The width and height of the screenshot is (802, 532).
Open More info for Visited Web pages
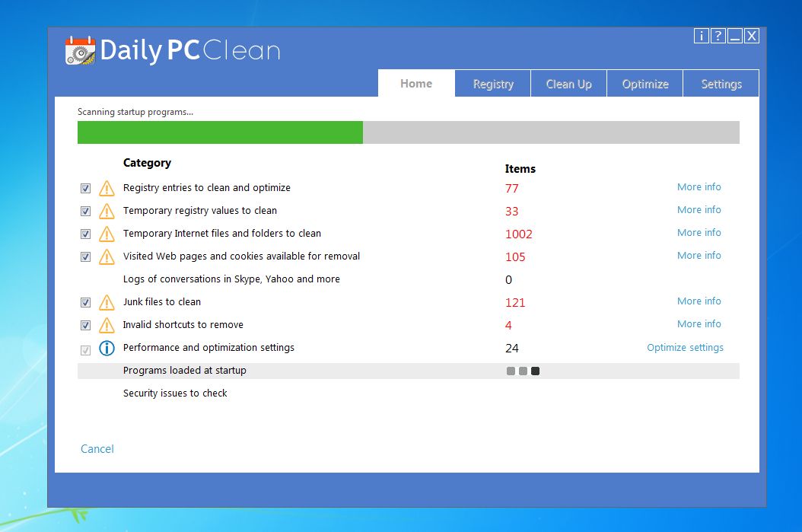tap(699, 255)
